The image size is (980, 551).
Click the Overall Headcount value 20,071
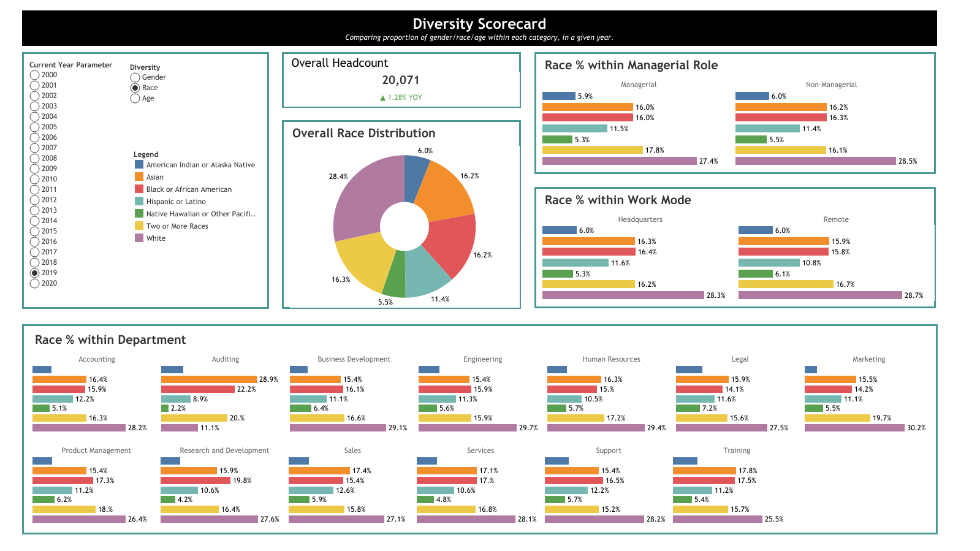400,80
